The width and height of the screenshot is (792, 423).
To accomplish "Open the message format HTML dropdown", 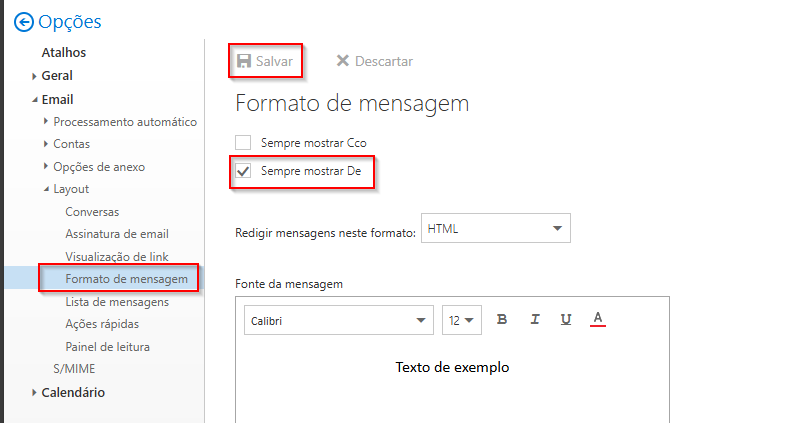I will point(496,229).
